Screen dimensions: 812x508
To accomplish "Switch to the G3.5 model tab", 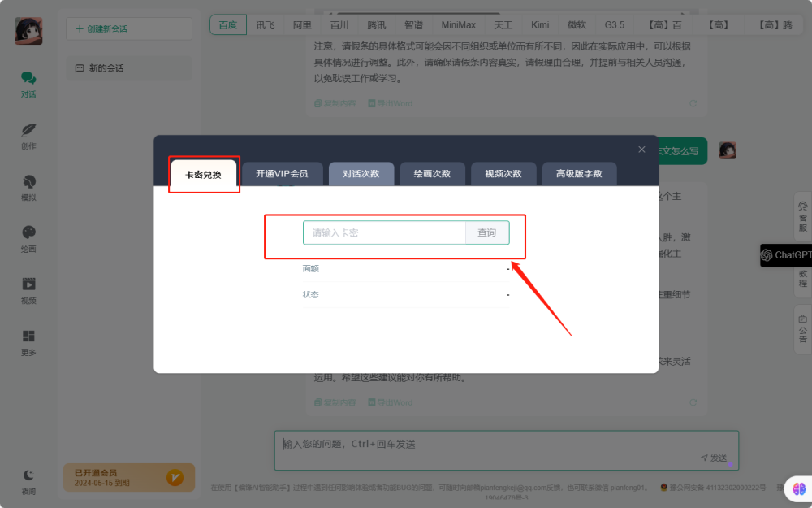I will pyautogui.click(x=615, y=25).
